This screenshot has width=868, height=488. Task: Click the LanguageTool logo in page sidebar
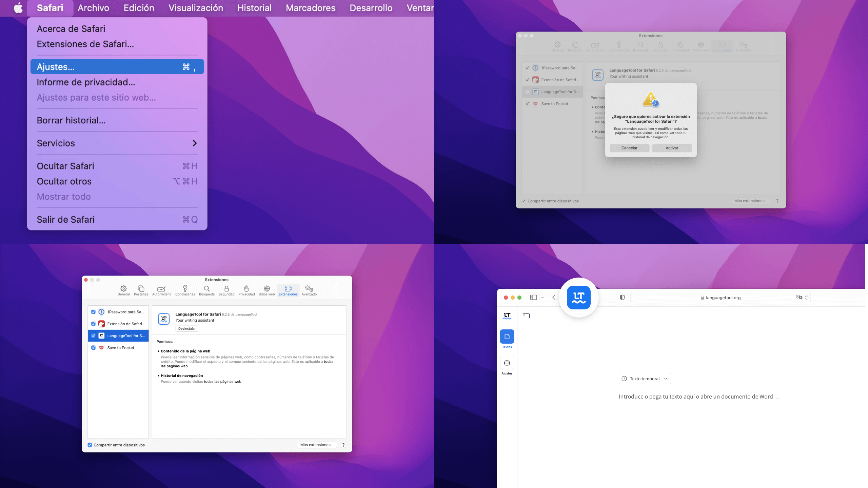point(507,316)
